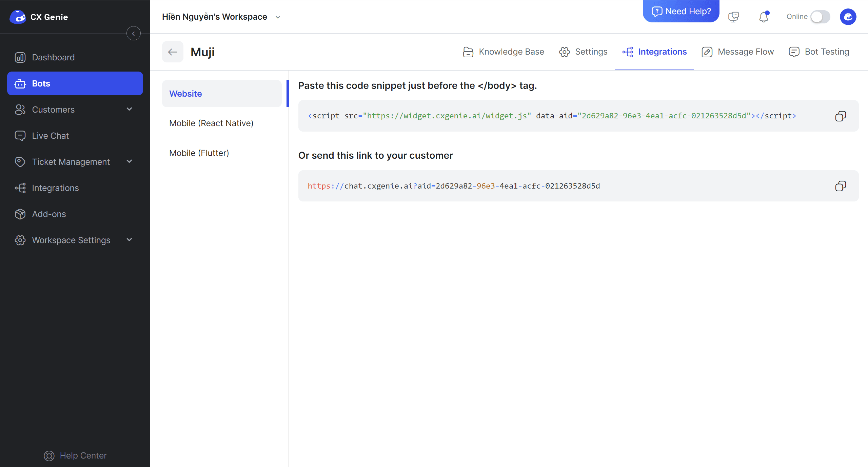The image size is (868, 467).
Task: Open the user profile avatar
Action: point(848,17)
